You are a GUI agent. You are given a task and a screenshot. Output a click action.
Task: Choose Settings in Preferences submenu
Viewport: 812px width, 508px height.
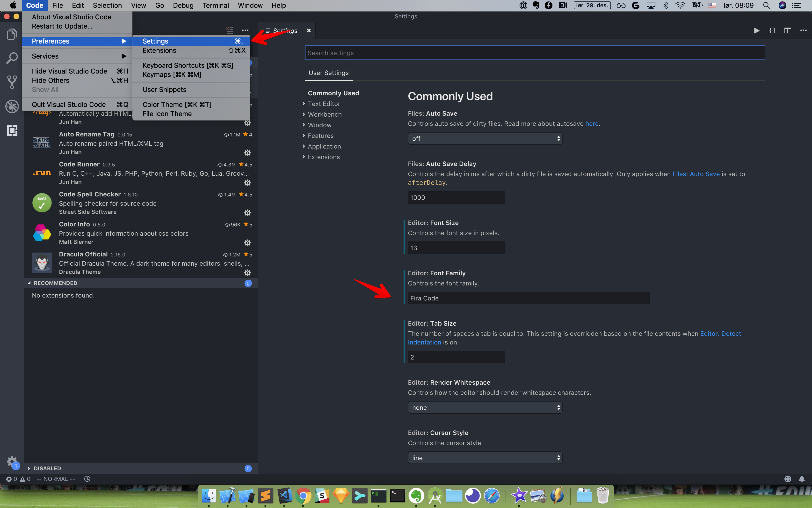click(x=191, y=41)
